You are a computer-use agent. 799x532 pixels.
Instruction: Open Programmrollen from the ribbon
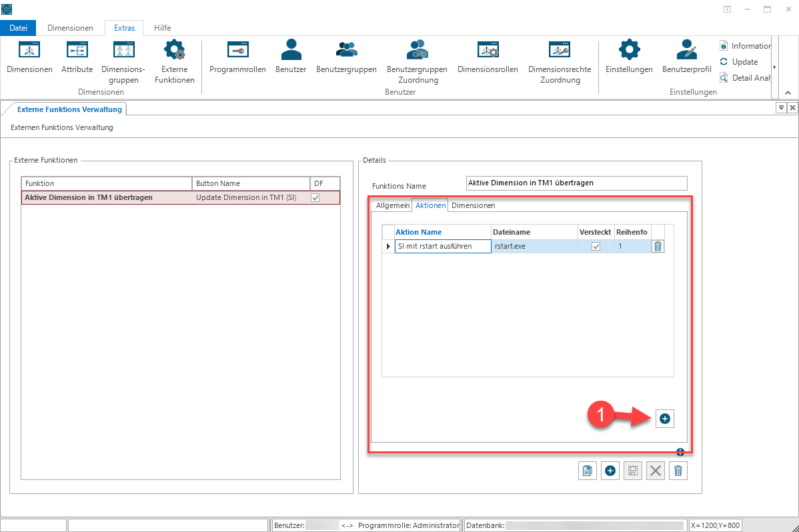[237, 57]
